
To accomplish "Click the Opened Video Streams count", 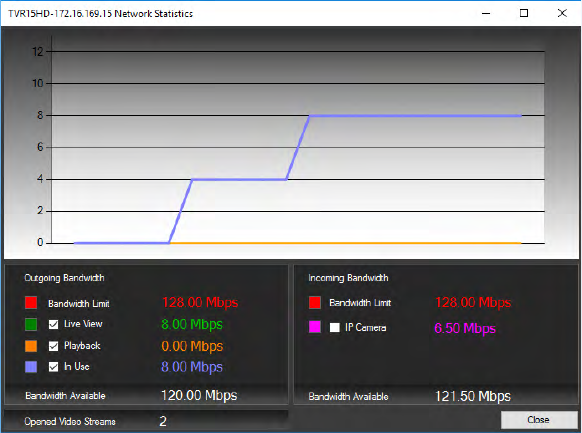I will 163,421.
